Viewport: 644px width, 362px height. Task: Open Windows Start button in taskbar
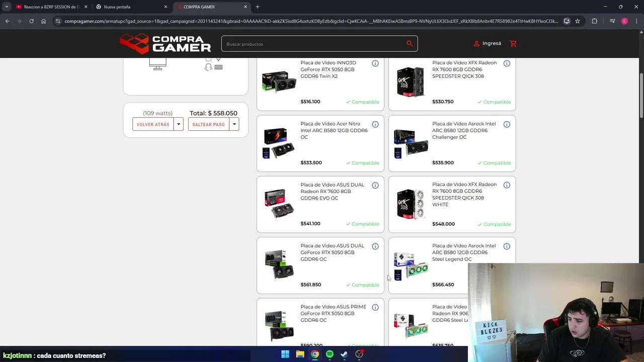(x=285, y=354)
